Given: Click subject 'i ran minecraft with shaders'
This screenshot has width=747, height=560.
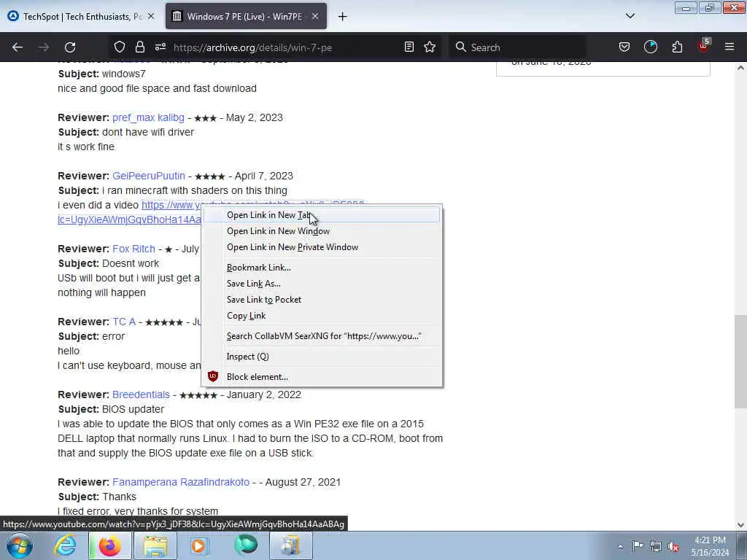Looking at the screenshot, I should [x=194, y=190].
